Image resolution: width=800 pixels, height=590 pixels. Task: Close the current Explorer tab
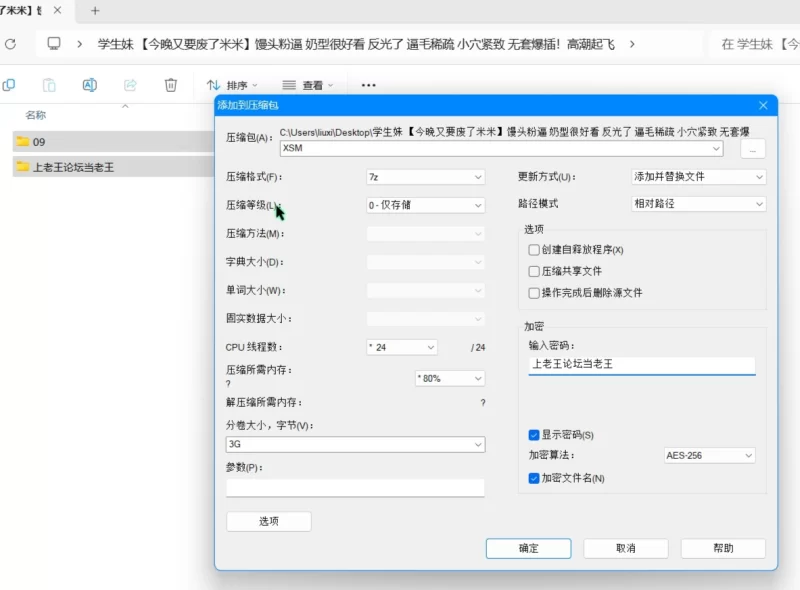58,10
